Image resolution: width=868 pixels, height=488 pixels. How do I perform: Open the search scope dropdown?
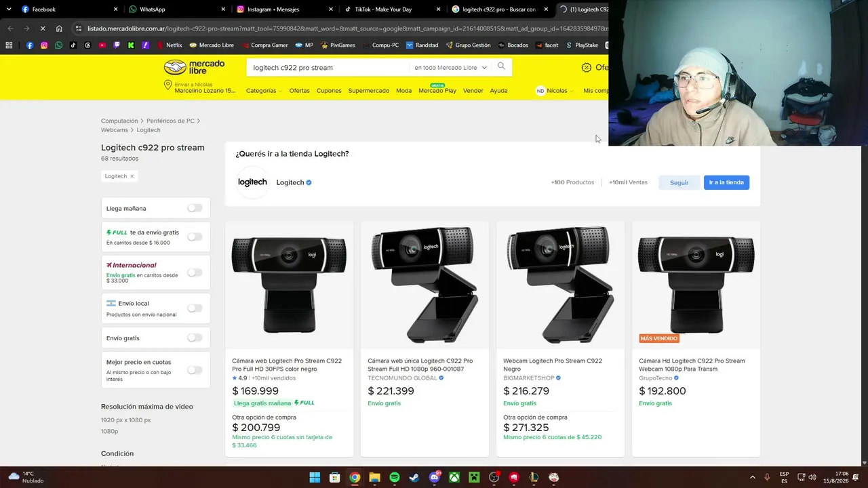[x=451, y=68]
